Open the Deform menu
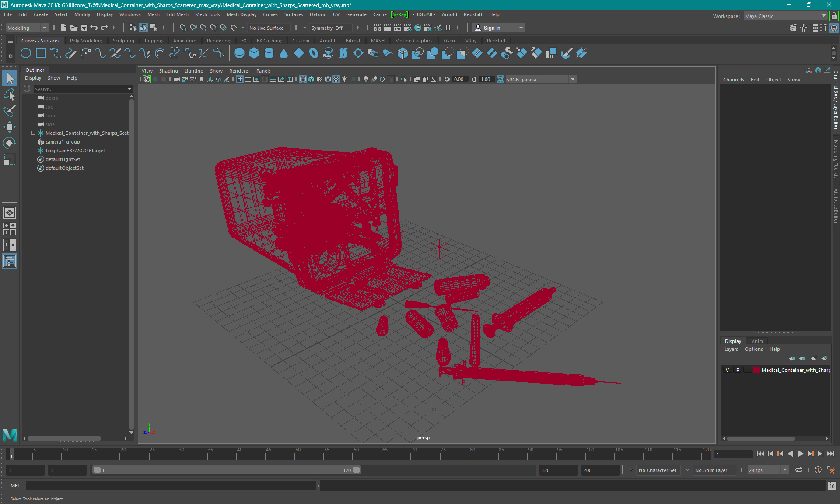The width and height of the screenshot is (840, 504). coord(318,14)
